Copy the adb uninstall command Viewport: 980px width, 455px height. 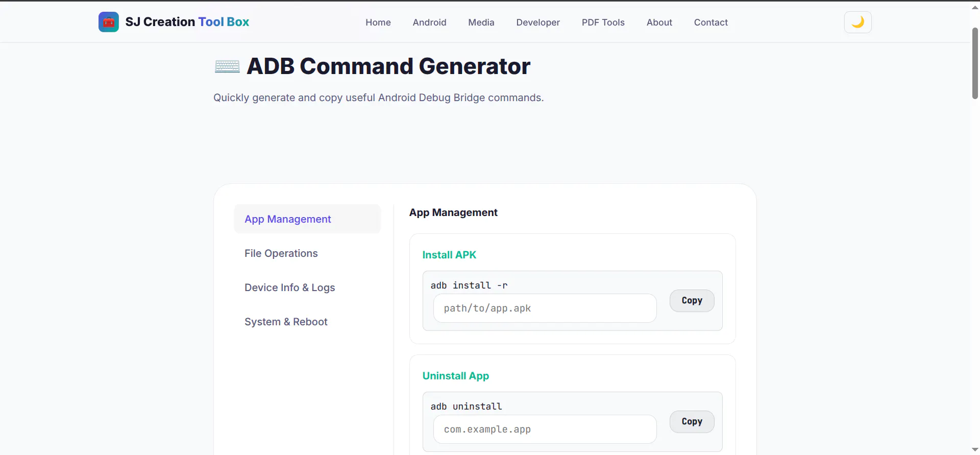tap(692, 422)
